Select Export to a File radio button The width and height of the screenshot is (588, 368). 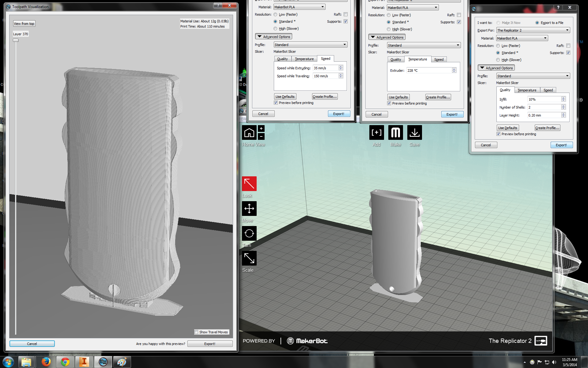(x=537, y=23)
